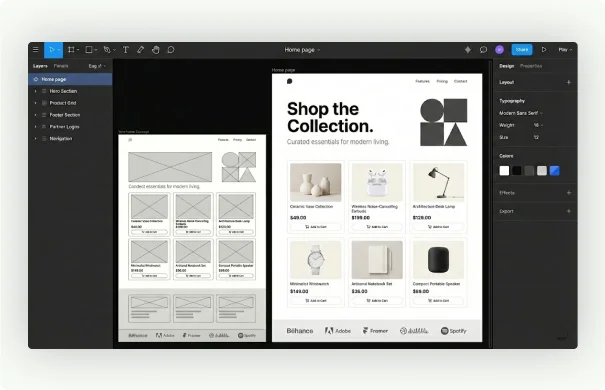Select the Hand tool
Screen dimensions: 605x390
coord(155,50)
